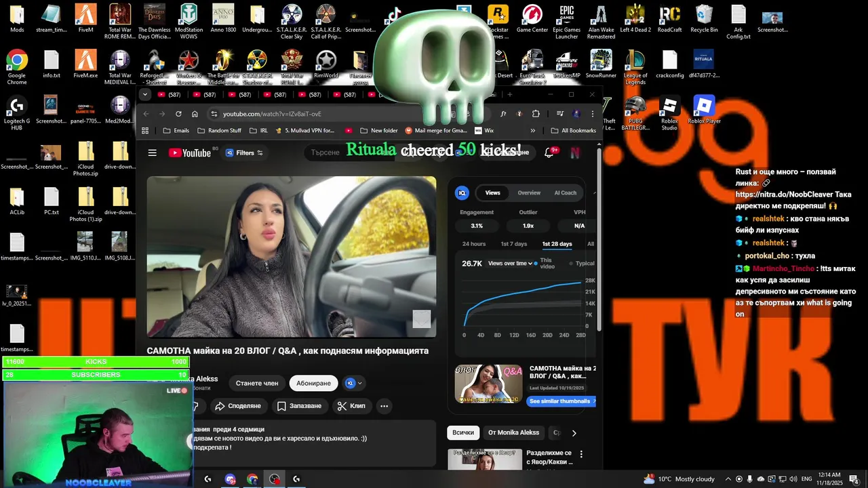Select the 1st 7 days range tab
868x488 pixels.
[513, 244]
